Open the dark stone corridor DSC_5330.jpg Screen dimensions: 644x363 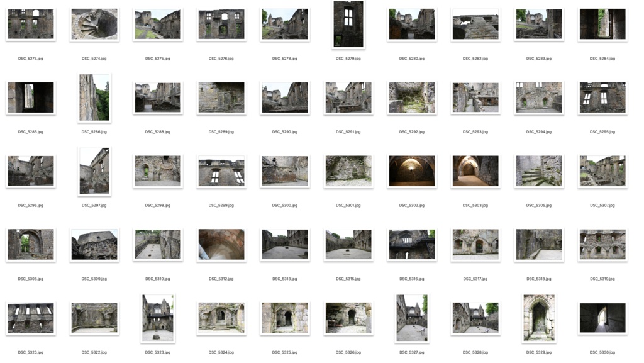602,317
